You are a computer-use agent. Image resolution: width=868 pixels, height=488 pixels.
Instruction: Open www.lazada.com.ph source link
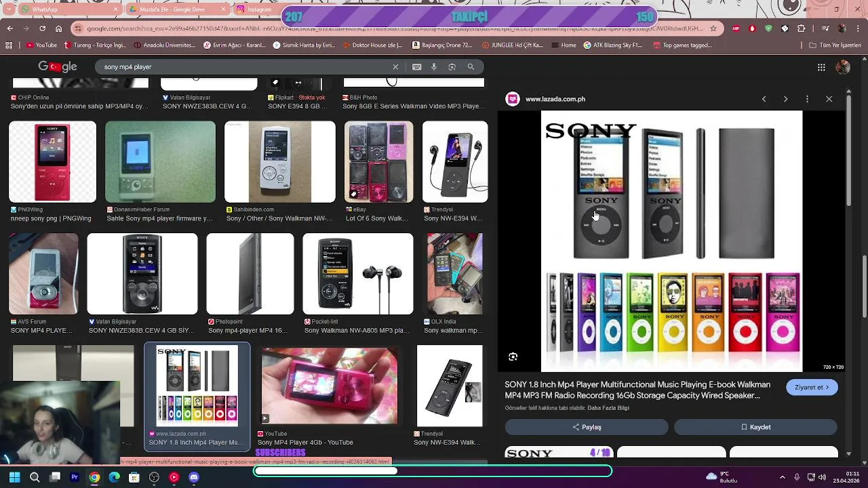click(x=555, y=99)
